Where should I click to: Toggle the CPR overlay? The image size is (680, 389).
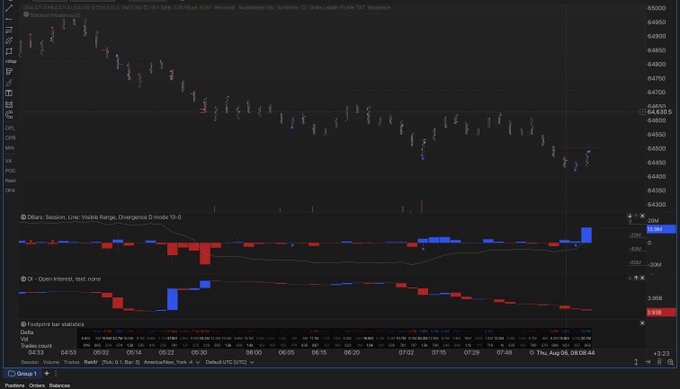point(10,138)
